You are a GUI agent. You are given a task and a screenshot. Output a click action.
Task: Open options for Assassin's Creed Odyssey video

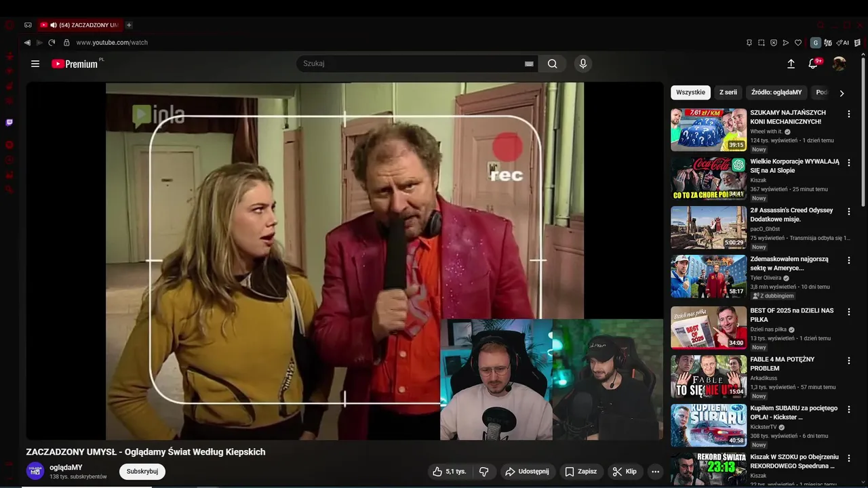tap(849, 211)
